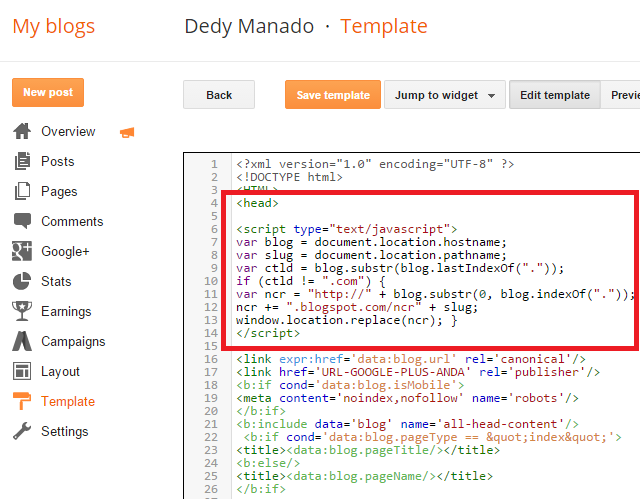This screenshot has height=499, width=640.
Task: Click the Template paint roller icon
Action: [22, 401]
